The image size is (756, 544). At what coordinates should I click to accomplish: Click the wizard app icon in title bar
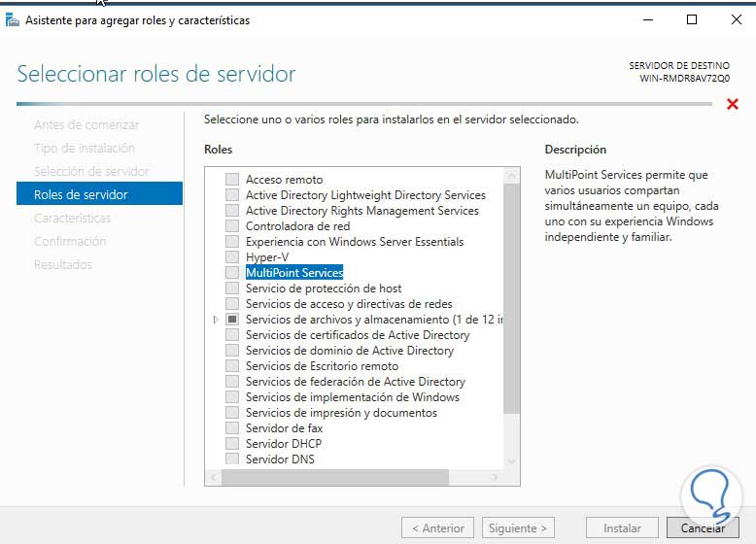coord(12,19)
